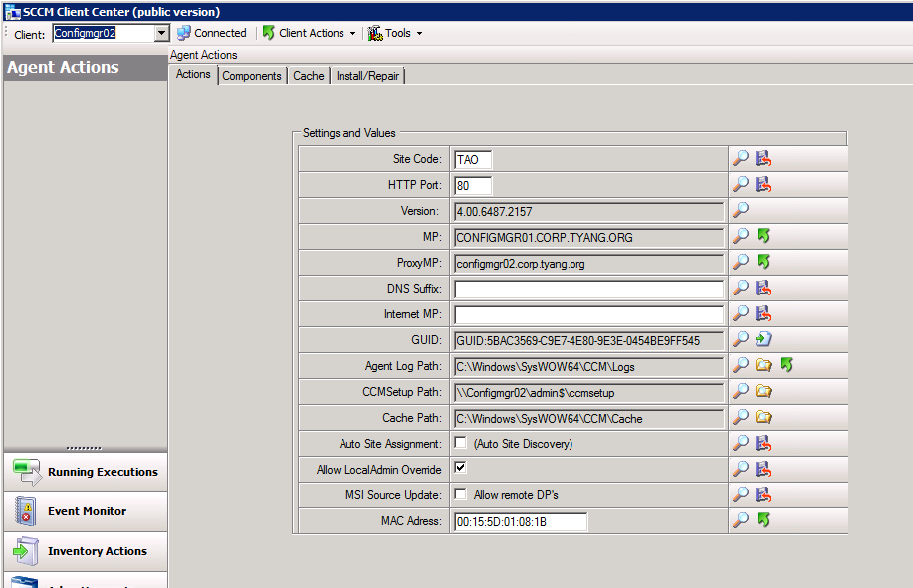Click the magnifier icon in the Agent Log Path row
The width and height of the screenshot is (913, 588).
(x=740, y=365)
